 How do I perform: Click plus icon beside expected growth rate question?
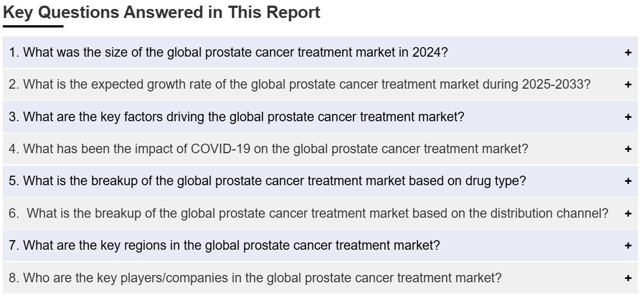628,84
